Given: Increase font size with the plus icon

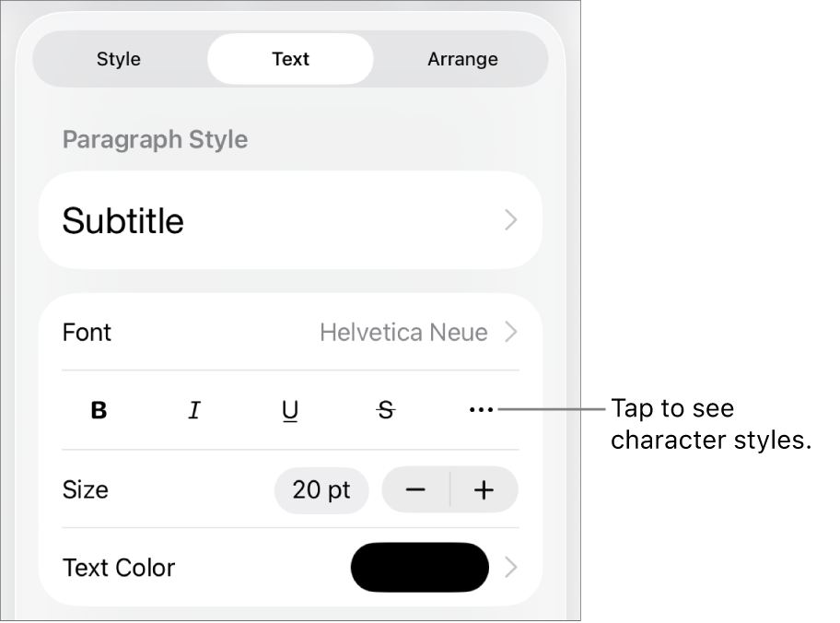Looking at the screenshot, I should coord(484,490).
